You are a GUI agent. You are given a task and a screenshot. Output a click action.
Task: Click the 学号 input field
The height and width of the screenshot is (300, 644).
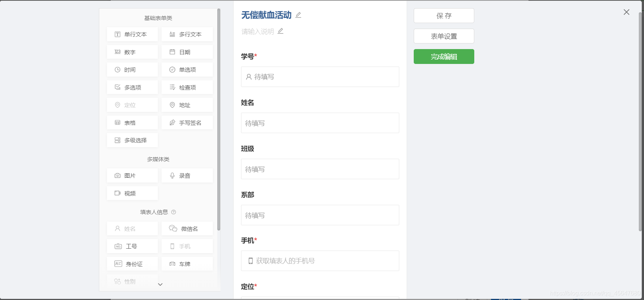click(x=320, y=77)
